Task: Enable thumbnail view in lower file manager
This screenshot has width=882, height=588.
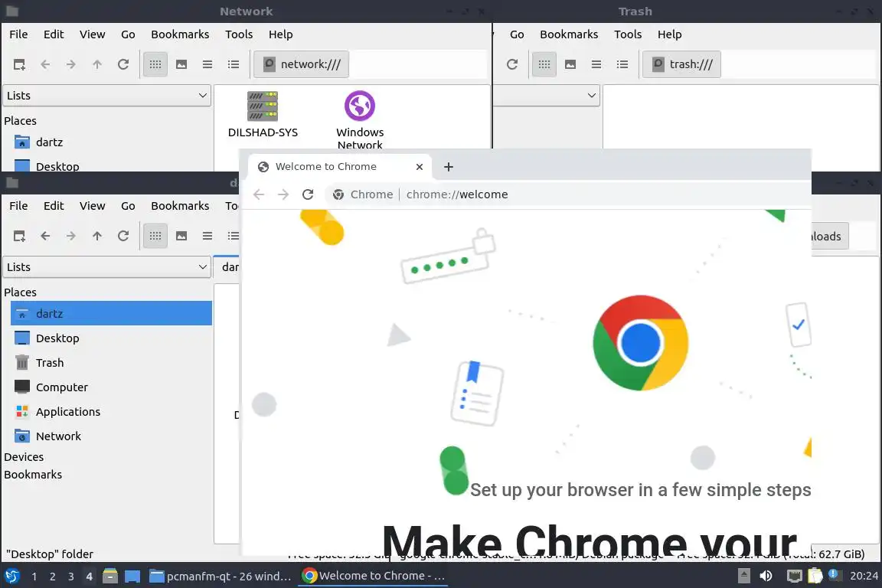Action: (181, 236)
